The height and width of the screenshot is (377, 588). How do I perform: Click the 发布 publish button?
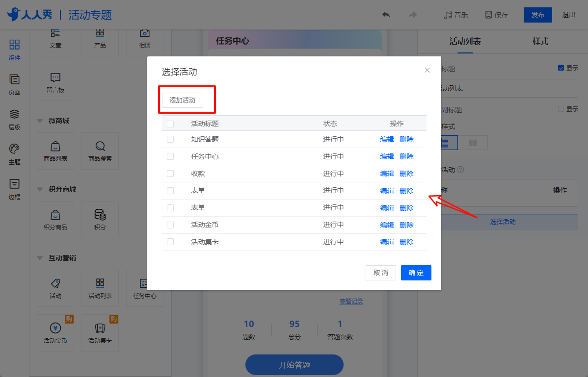coord(538,15)
